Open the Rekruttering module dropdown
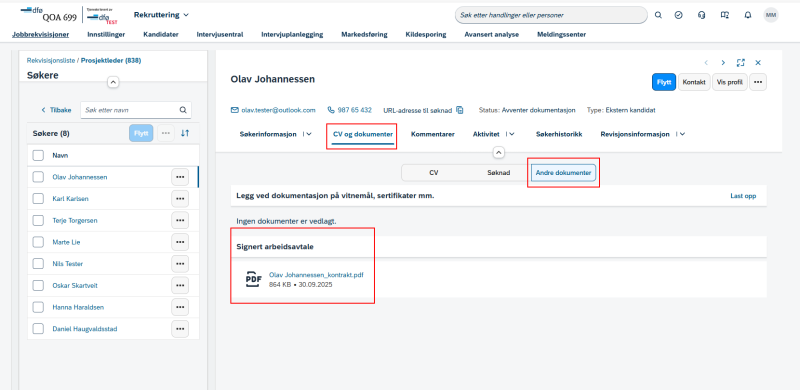The width and height of the screenshot is (800, 390). 161,15
